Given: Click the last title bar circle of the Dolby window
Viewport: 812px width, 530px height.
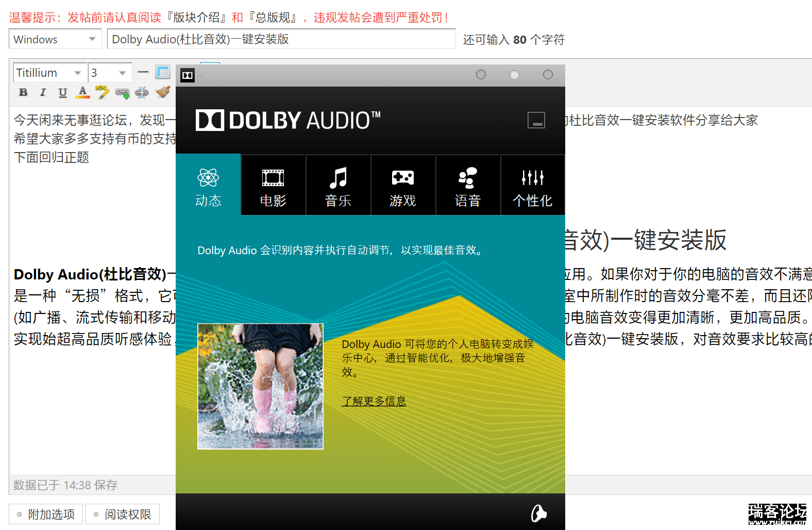Looking at the screenshot, I should coord(548,75).
